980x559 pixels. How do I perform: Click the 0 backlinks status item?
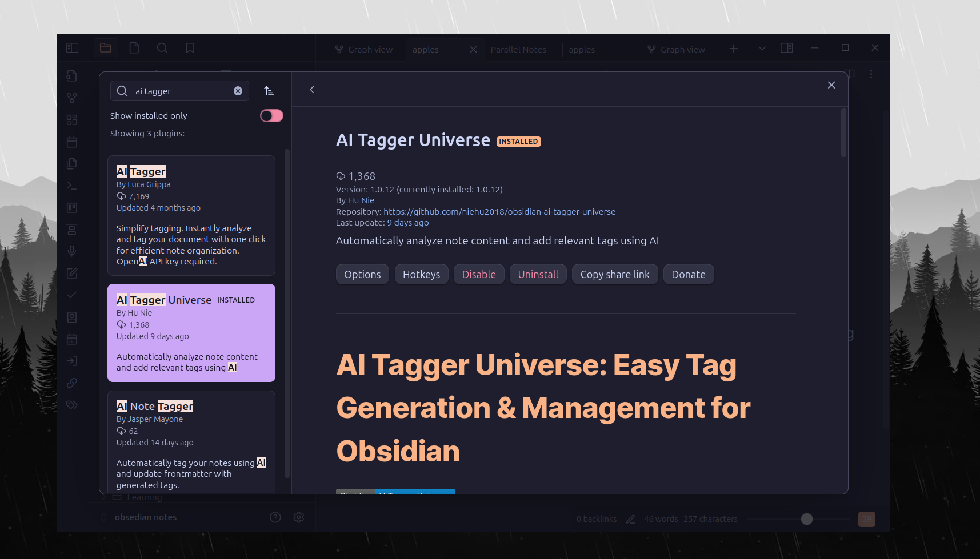click(597, 519)
